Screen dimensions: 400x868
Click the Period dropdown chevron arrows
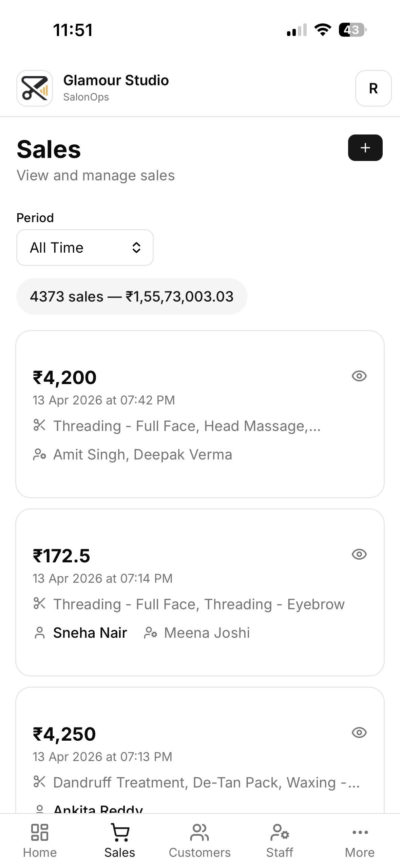click(136, 248)
